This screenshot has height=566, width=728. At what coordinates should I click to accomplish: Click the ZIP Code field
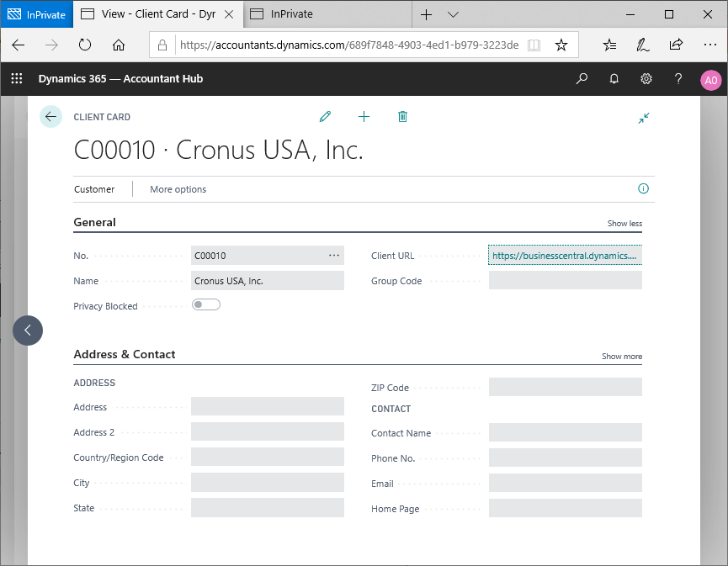tap(566, 387)
